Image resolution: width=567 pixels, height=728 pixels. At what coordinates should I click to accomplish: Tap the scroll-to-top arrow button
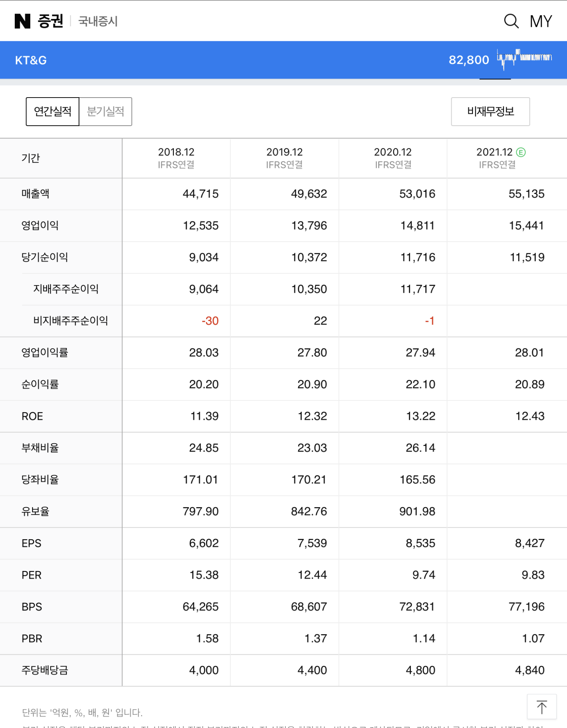pyautogui.click(x=542, y=706)
